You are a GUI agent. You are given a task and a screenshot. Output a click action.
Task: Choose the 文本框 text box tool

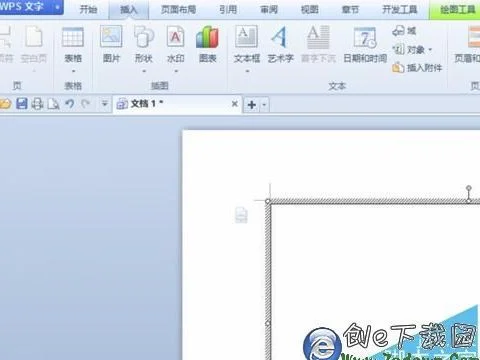[247, 37]
